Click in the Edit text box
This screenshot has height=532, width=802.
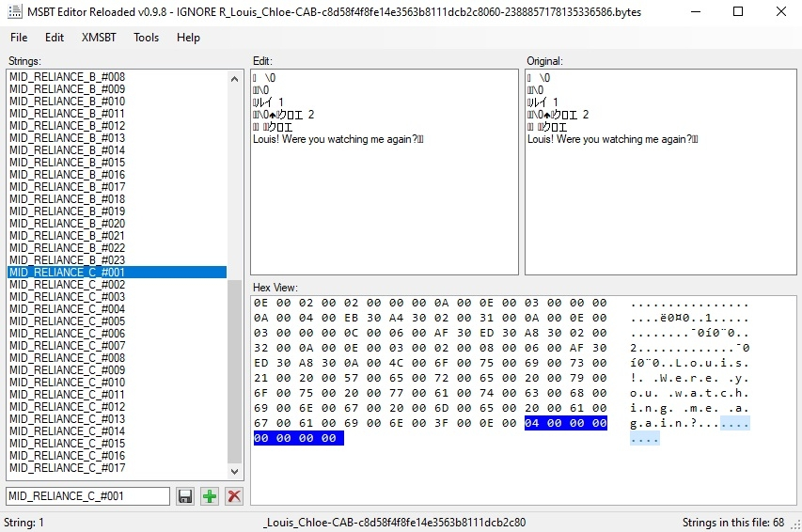click(384, 207)
